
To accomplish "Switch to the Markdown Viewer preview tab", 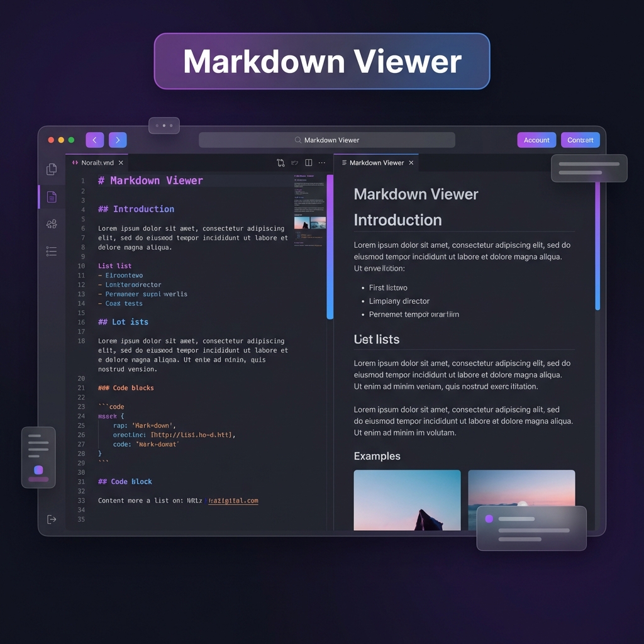I will [x=376, y=162].
